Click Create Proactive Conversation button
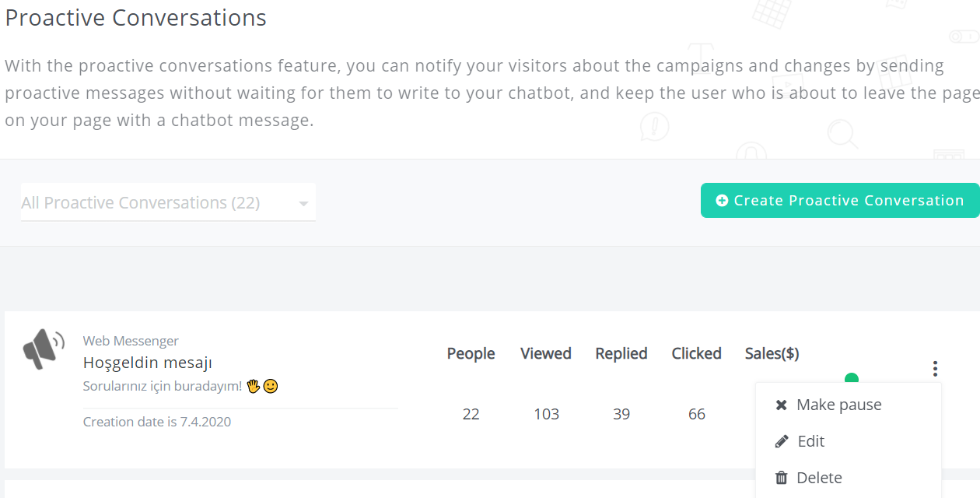The width and height of the screenshot is (980, 498). coord(840,201)
